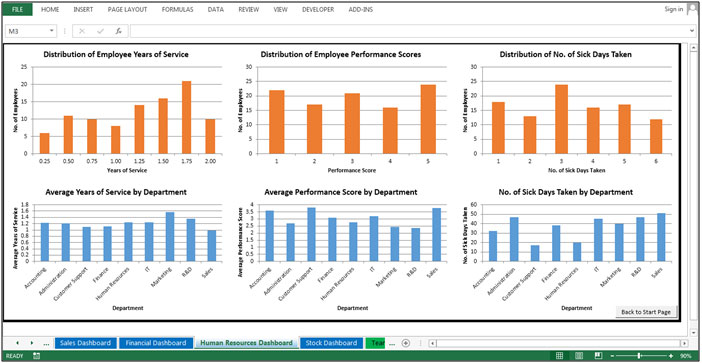Open the PAGE LAYOUT ribbon tab
The height and width of the screenshot is (363, 702).
128,9
